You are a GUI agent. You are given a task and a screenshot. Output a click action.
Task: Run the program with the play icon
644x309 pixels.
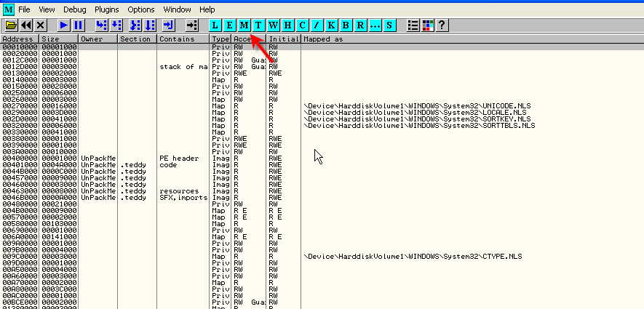coord(64,25)
